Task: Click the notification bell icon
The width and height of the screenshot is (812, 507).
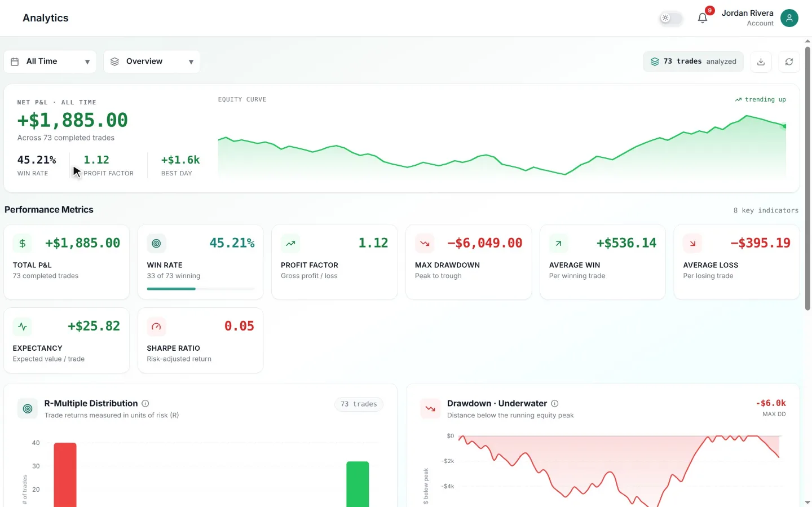Action: (703, 18)
